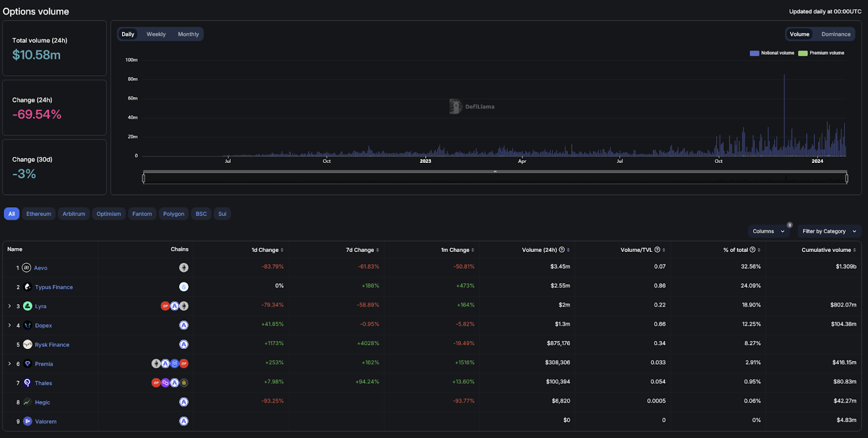Expand the Premia row

(x=9, y=364)
